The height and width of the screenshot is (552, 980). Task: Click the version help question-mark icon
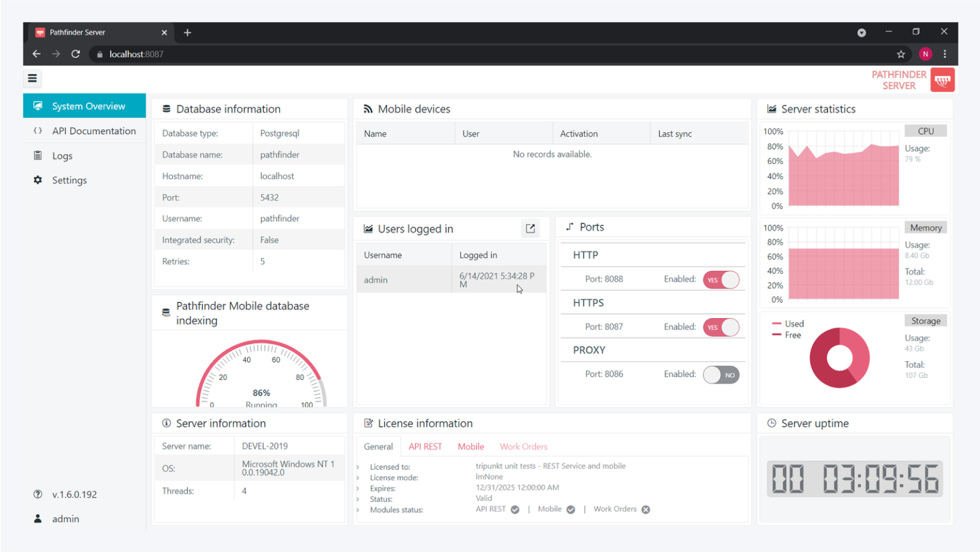38,494
